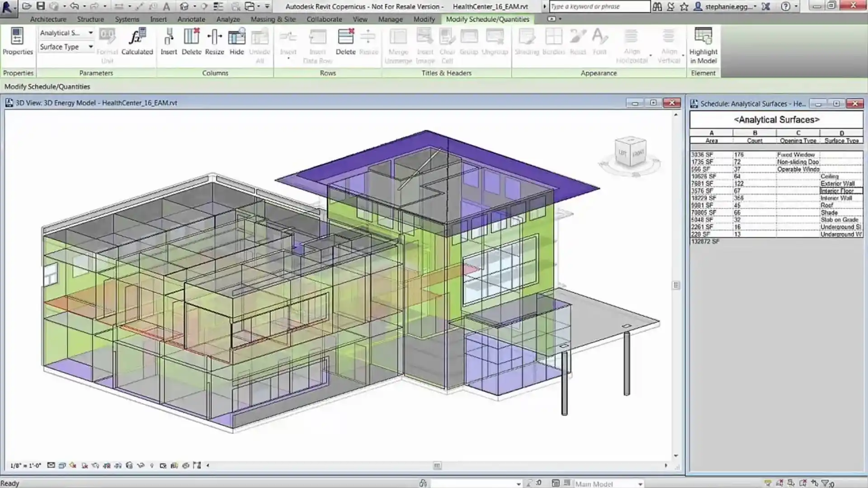Open the Analyze ribbon tab
This screenshot has height=488, width=868.
(228, 19)
